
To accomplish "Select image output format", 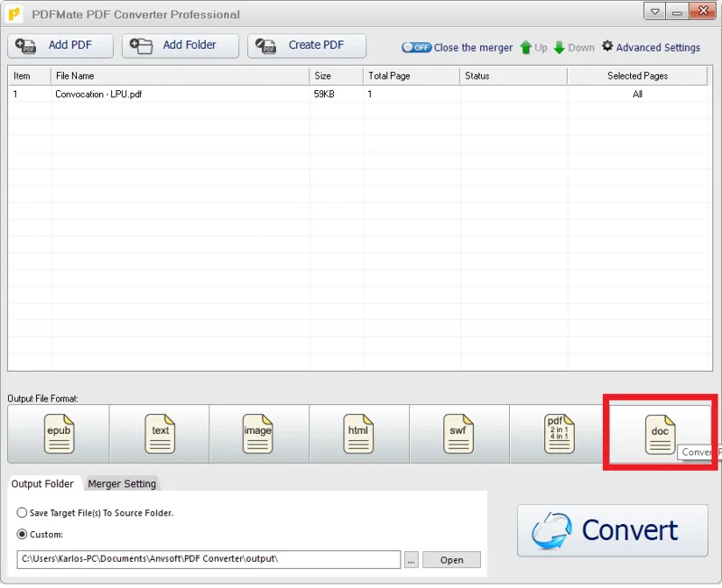I will pos(259,434).
